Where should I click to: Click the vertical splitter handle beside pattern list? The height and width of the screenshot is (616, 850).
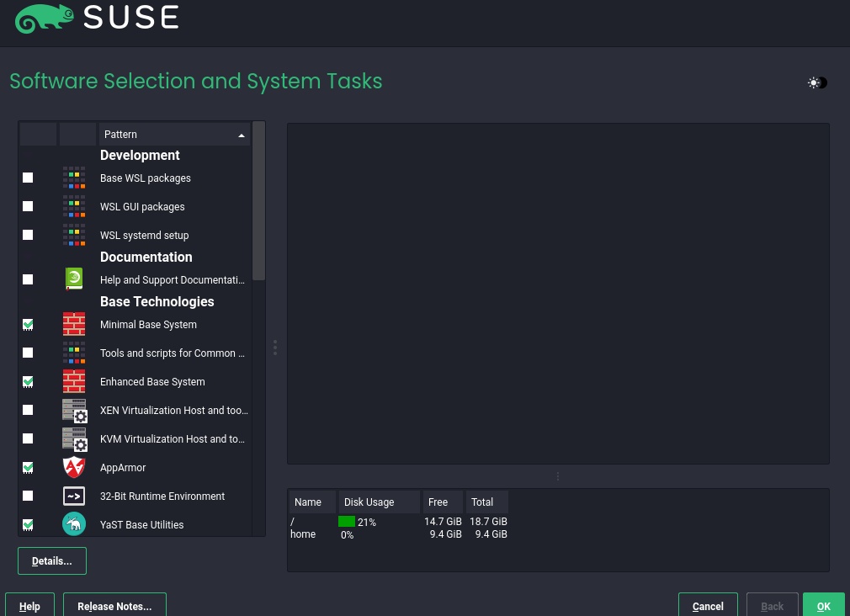pyautogui.click(x=275, y=348)
